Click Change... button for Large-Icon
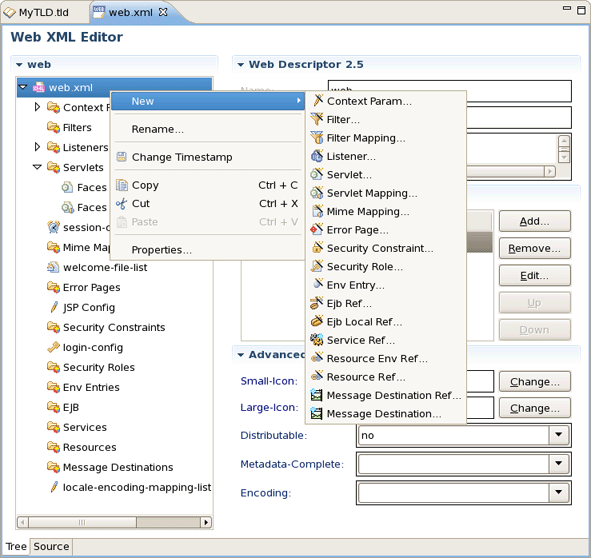The width and height of the screenshot is (591, 558). point(534,408)
